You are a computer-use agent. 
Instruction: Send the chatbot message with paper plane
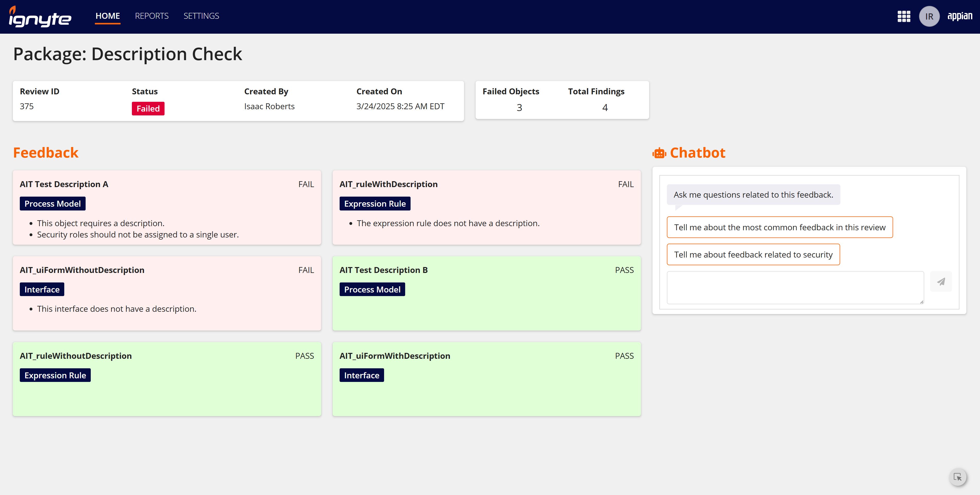click(x=941, y=281)
